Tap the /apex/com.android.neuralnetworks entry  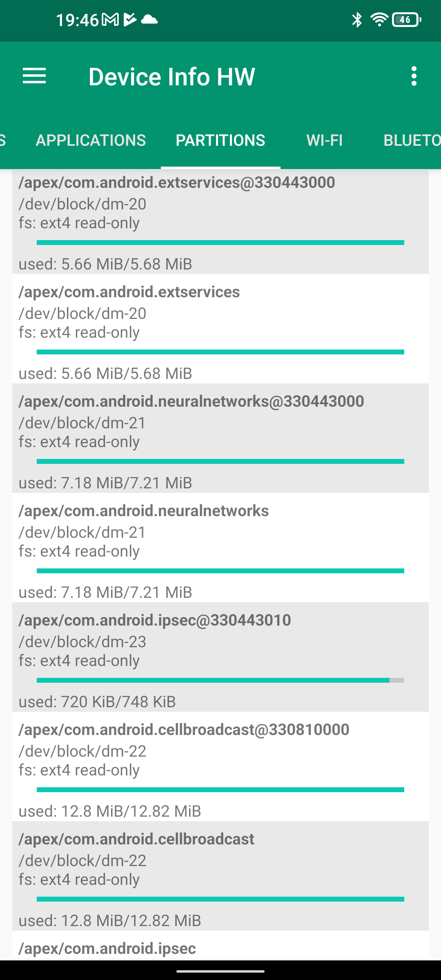pyautogui.click(x=220, y=547)
